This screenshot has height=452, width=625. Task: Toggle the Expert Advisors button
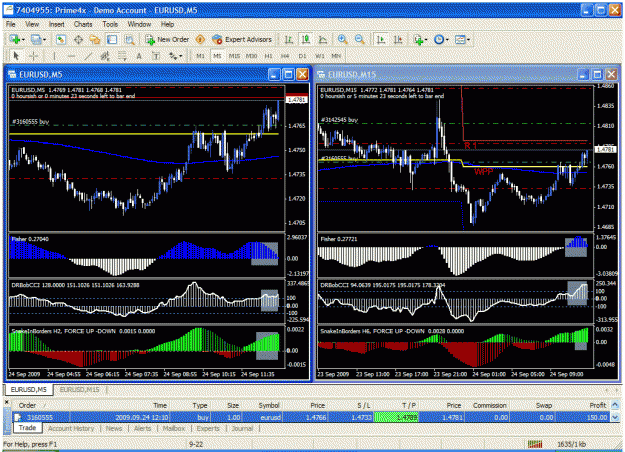pos(242,39)
